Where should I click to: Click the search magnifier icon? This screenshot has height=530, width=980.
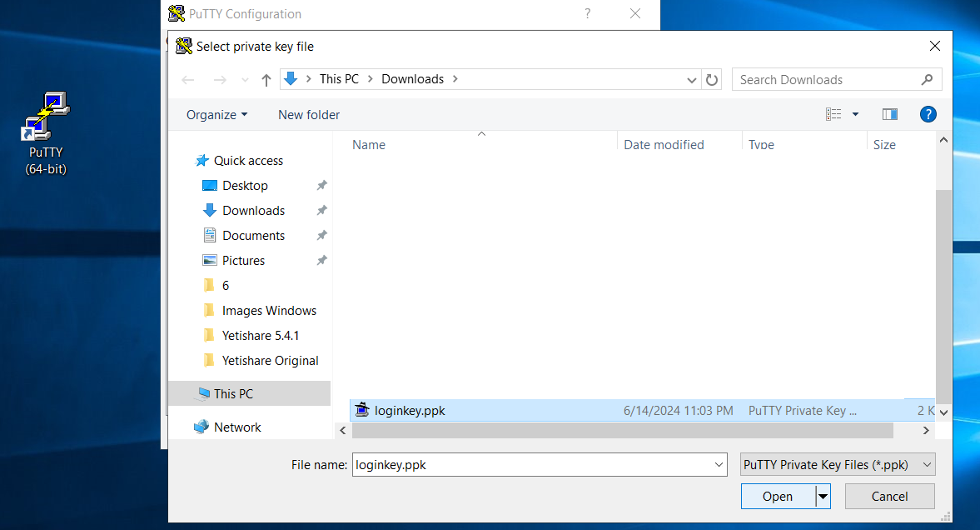pos(927,79)
